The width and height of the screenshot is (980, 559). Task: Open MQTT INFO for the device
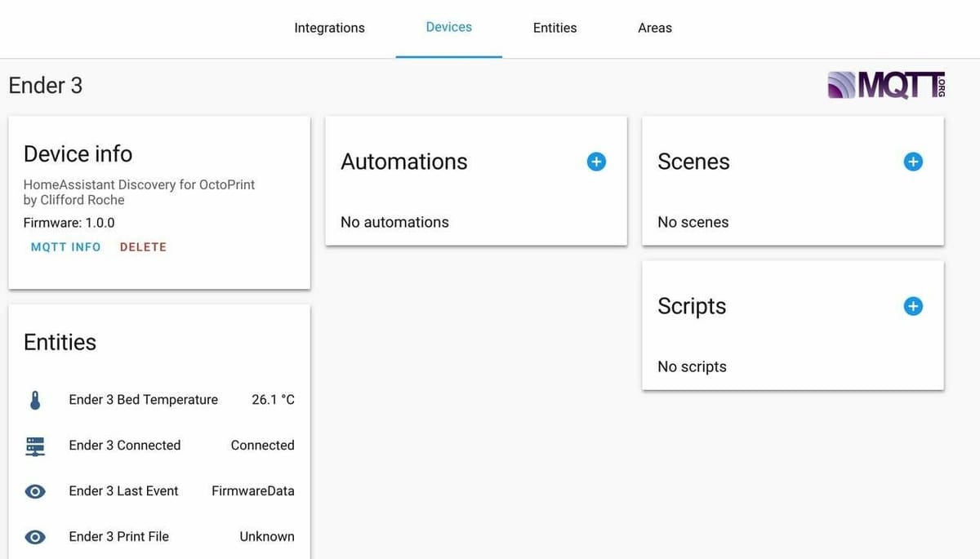65,246
